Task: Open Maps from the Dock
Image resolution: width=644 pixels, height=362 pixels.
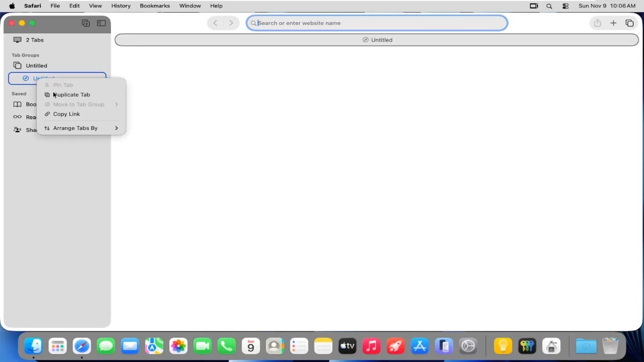Action: click(154, 346)
